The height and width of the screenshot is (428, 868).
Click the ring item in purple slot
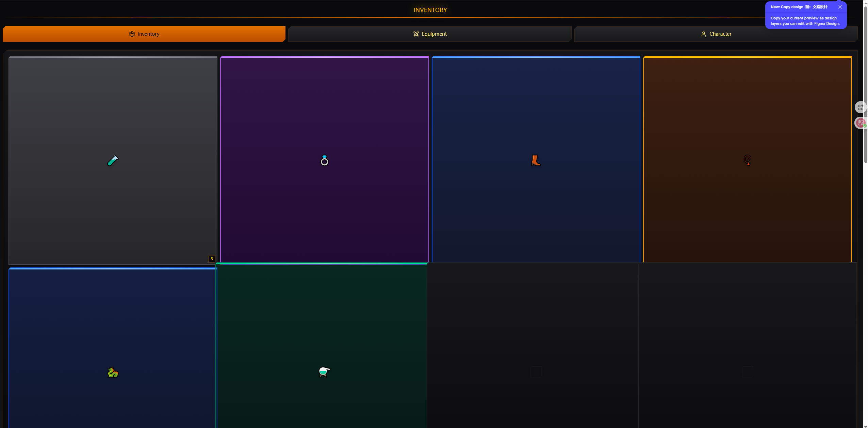click(x=324, y=160)
